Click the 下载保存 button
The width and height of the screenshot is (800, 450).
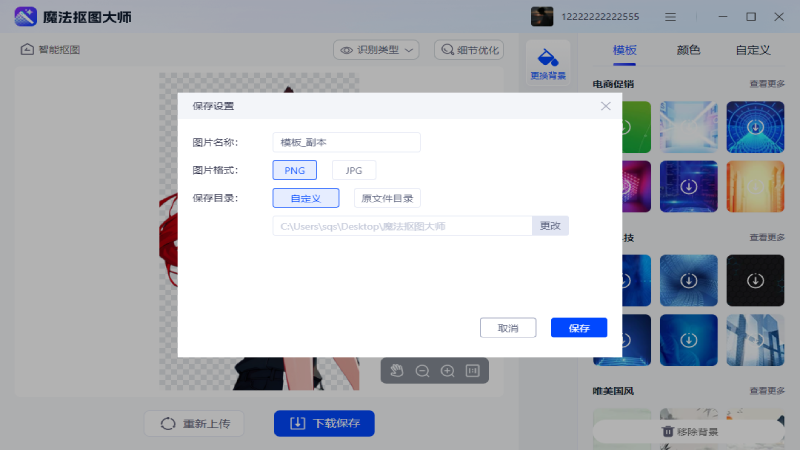tap(324, 423)
